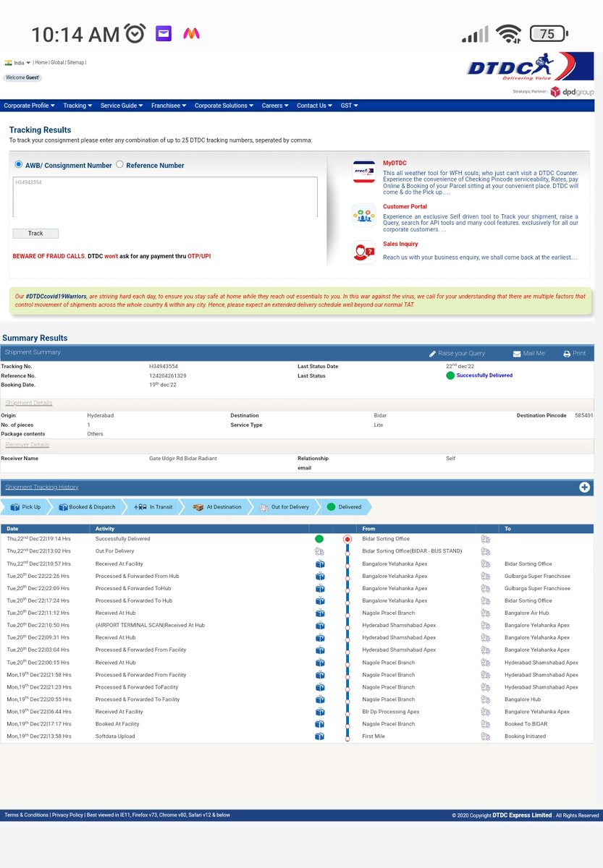Click the Booked & Dispatch stage icon
Viewport: 603px width, 868px height.
[x=63, y=507]
